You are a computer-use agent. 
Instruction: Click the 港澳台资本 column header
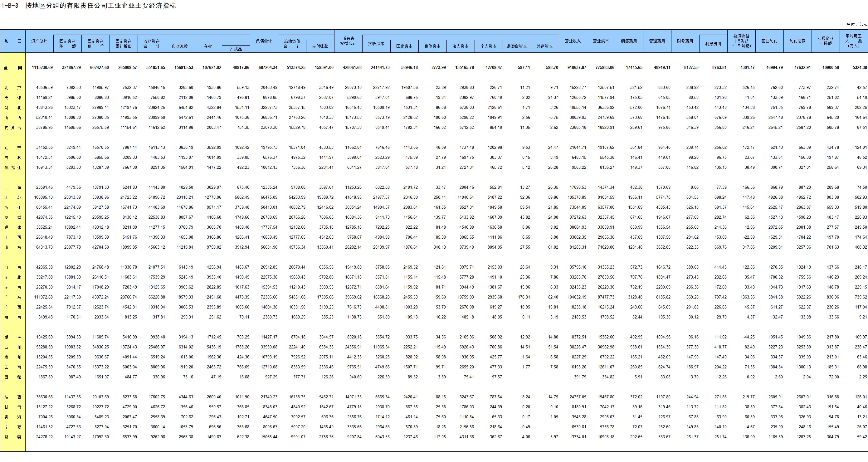(517, 46)
